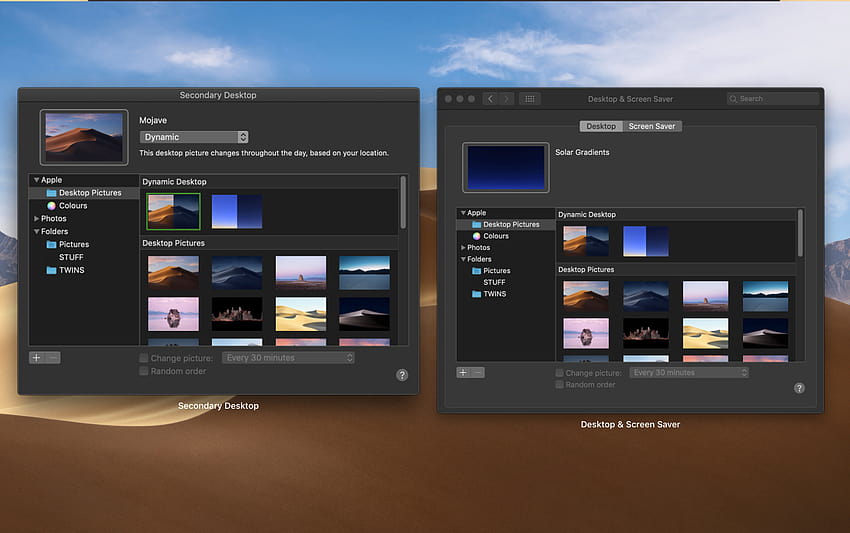Choose Mojave Night picture in Desktop & Screen Saver
Image resolution: width=850 pixels, height=533 pixels.
[x=646, y=296]
